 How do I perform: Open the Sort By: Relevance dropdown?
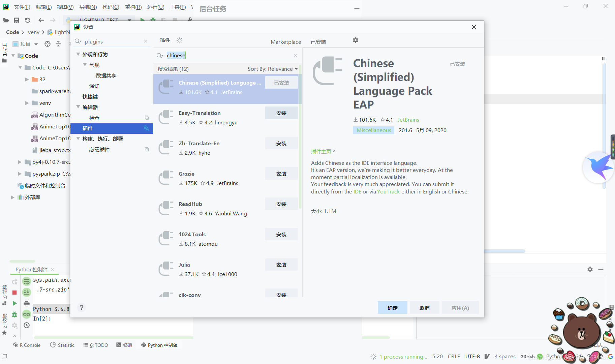pos(273,69)
